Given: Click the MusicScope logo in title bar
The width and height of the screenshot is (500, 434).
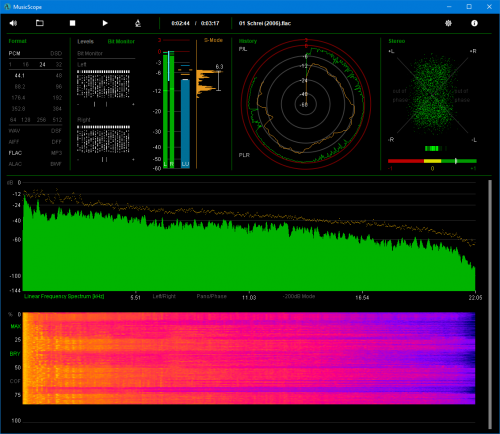Looking at the screenshot, I should (7, 7).
